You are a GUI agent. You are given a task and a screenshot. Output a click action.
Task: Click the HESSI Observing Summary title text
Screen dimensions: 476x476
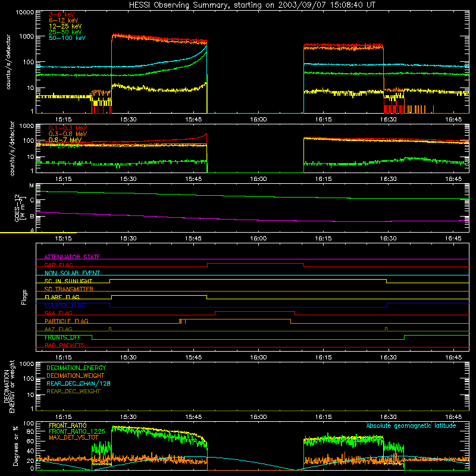click(252, 5)
